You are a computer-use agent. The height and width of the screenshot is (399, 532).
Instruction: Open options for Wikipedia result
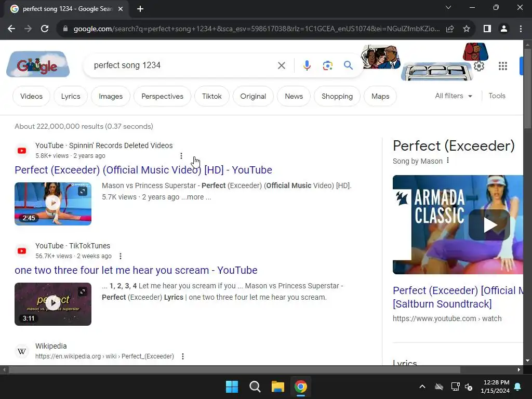click(183, 356)
